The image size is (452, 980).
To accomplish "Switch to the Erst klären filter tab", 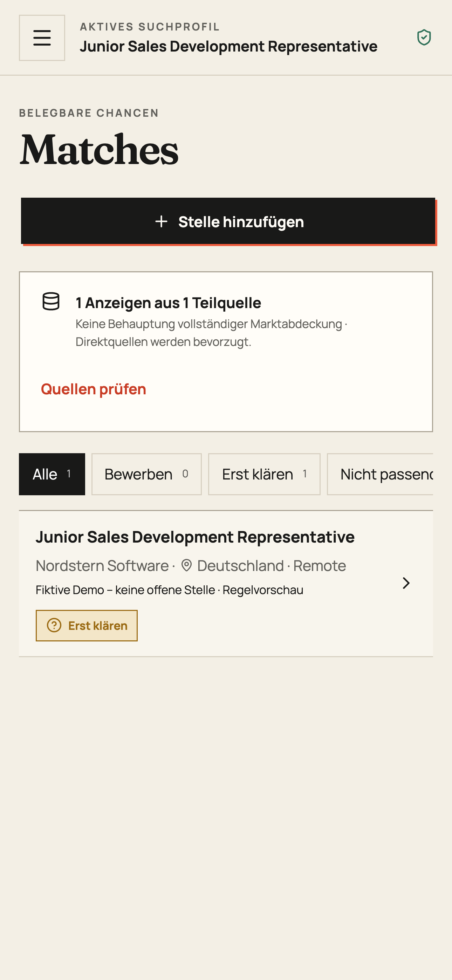I will pyautogui.click(x=265, y=474).
